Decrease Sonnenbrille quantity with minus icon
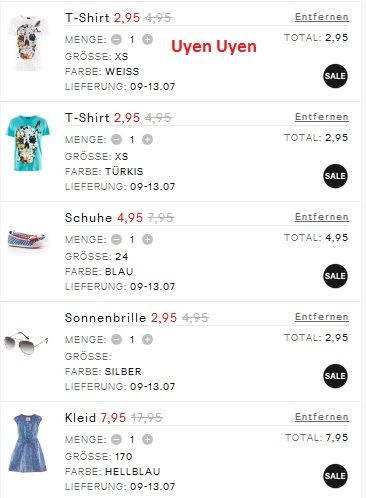Screen dimensions: 367x498 point(116,340)
